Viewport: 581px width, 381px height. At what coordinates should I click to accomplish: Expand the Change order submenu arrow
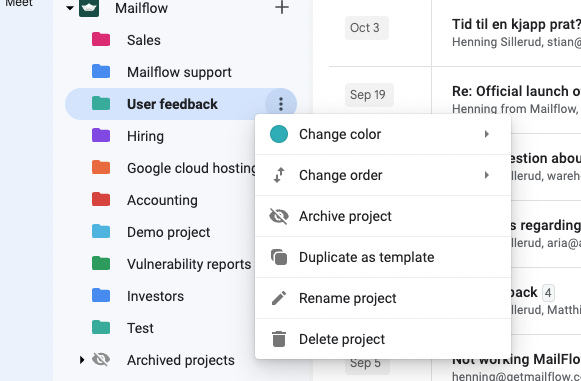coord(487,175)
